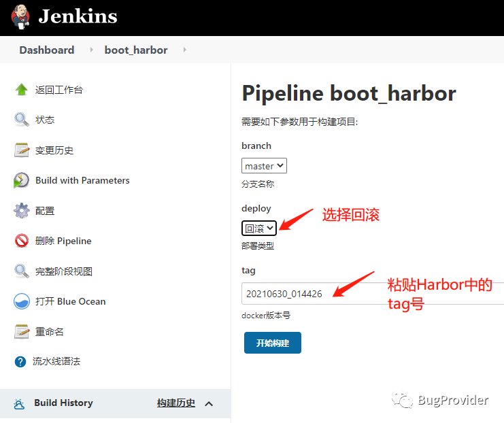
Task: Click the green up-arrow return icon
Action: pos(22,90)
